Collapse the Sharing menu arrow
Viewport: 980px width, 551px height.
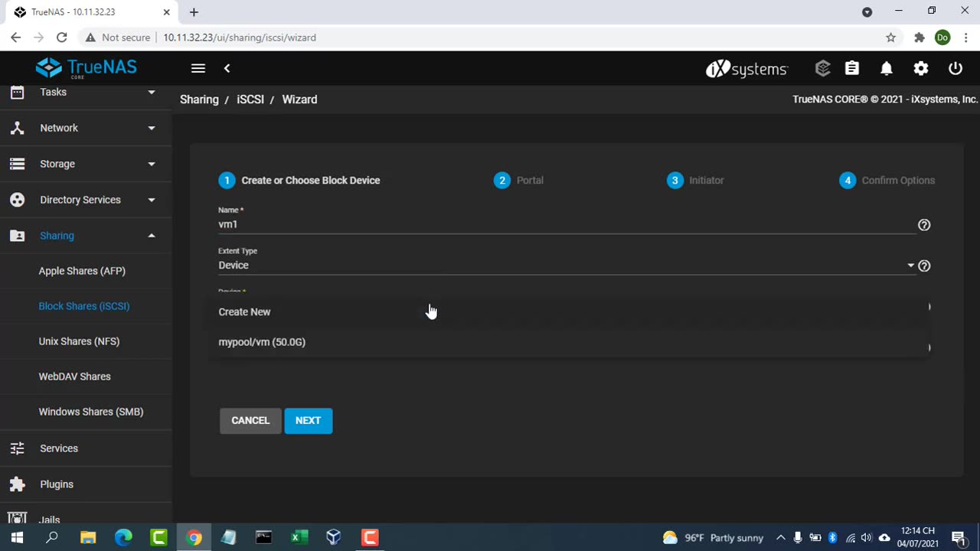(152, 236)
